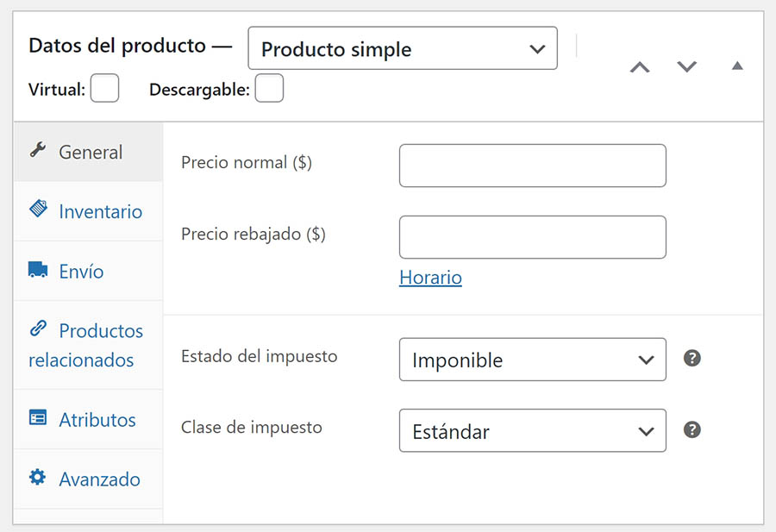
Task: Open the Clase de impuesto Estándar dropdown
Action: [532, 431]
